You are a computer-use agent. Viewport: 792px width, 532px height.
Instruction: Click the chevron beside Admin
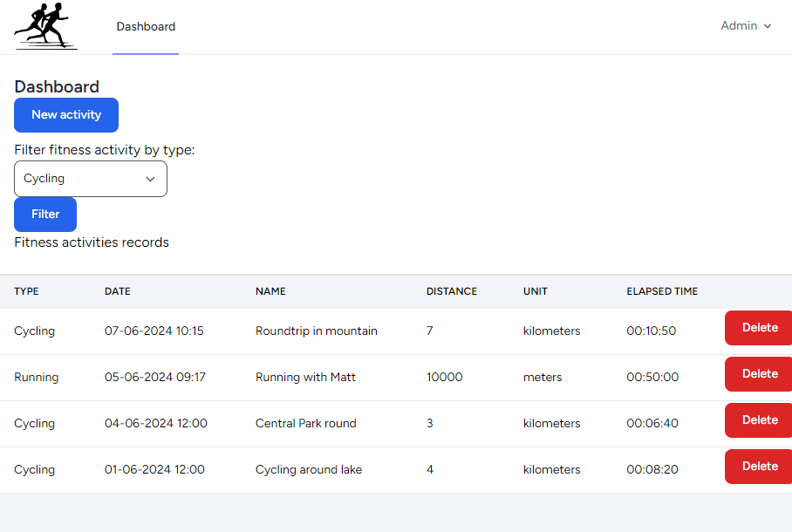click(x=768, y=26)
